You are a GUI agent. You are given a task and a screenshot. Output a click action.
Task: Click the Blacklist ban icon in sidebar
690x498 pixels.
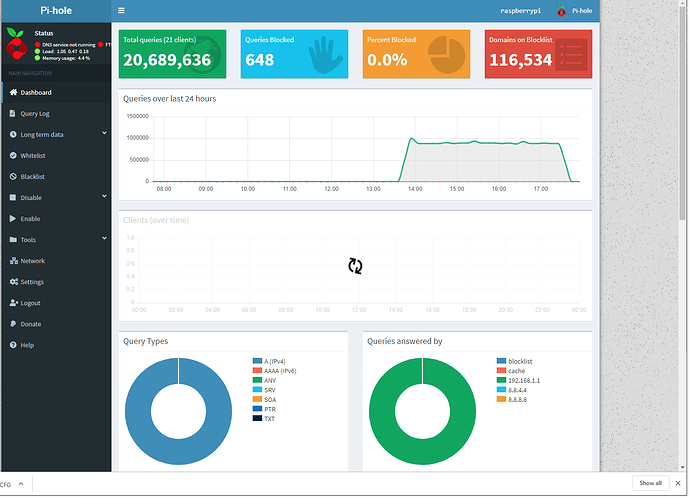(x=13, y=177)
